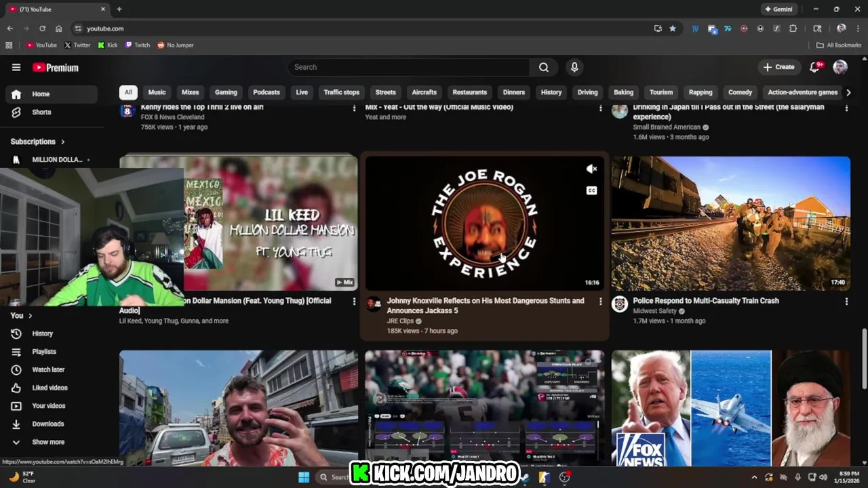Select the Music category chip
This screenshot has height=488, width=868.
point(157,92)
